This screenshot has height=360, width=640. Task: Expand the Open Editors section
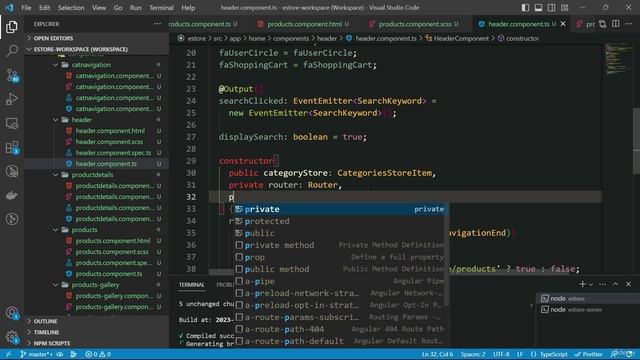tap(53, 38)
